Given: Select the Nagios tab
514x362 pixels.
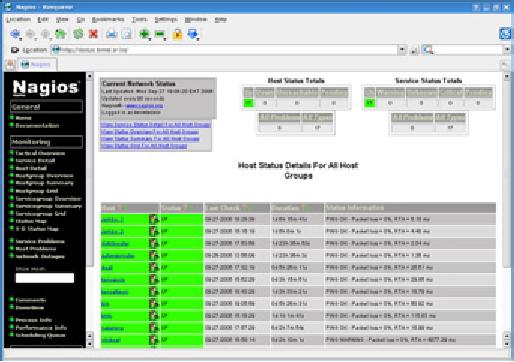Looking at the screenshot, I should 37,64.
